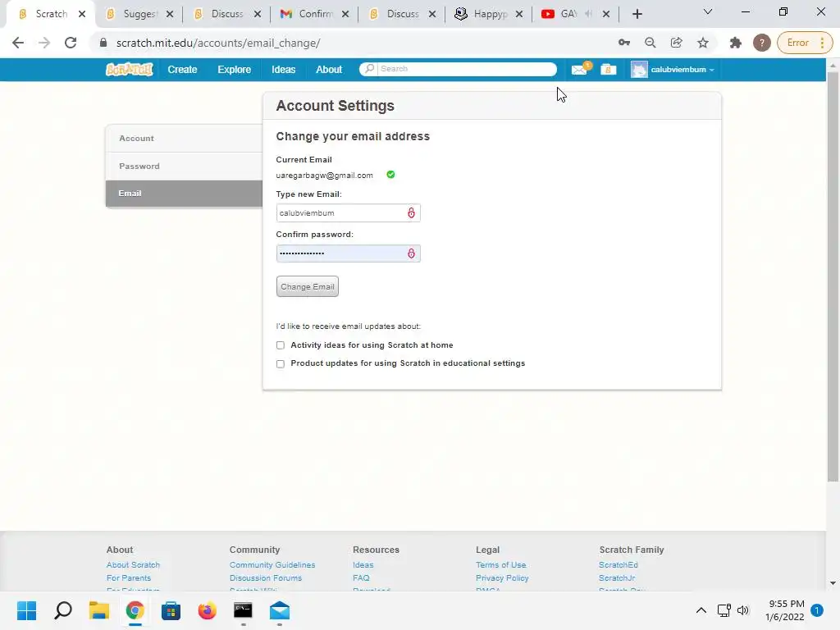Click password manager icon in new Email field
This screenshot has width=840, height=630.
411,212
